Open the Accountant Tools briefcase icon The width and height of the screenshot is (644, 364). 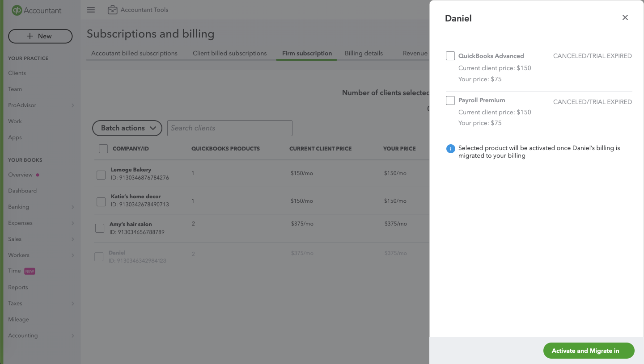tap(112, 10)
